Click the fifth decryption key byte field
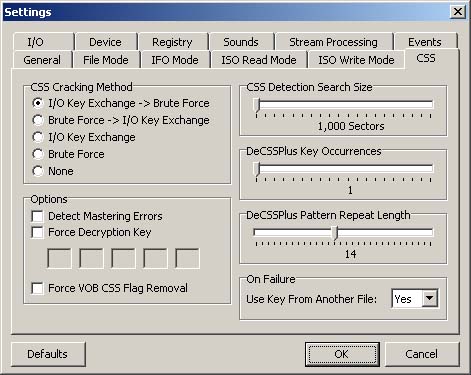 point(187,258)
